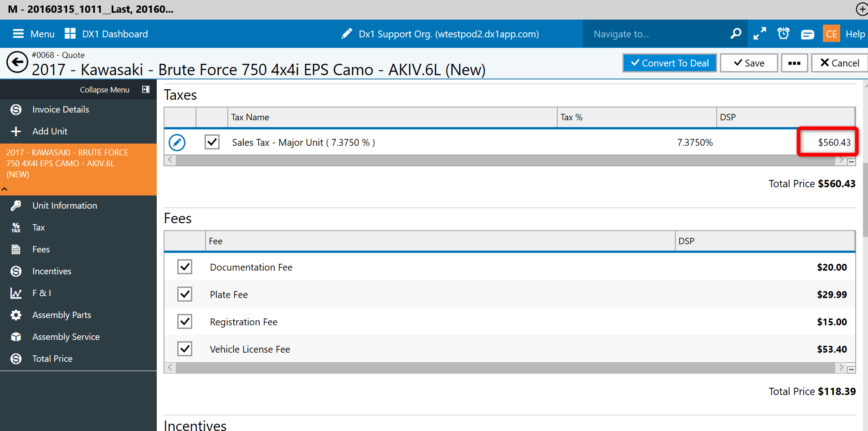Edit Sales Tax row pencil icon

point(177,143)
